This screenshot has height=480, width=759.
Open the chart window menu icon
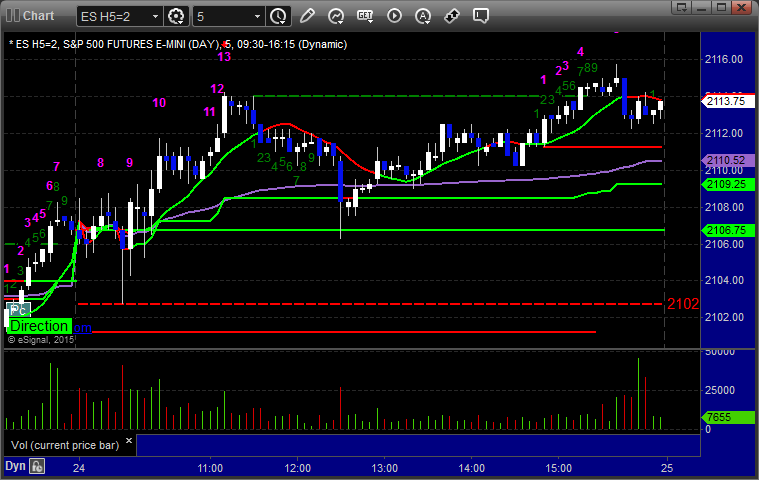click(x=13, y=15)
